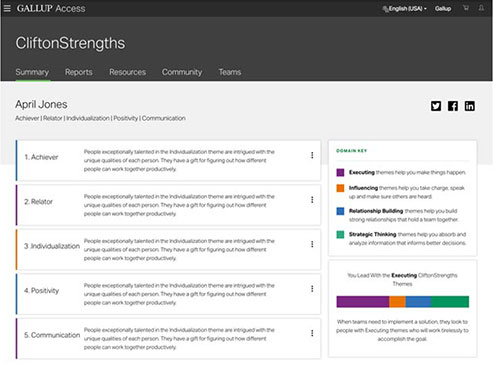Screen dimensions: 493x380
Task: Click the Gallup Access logo
Action: coord(51,8)
